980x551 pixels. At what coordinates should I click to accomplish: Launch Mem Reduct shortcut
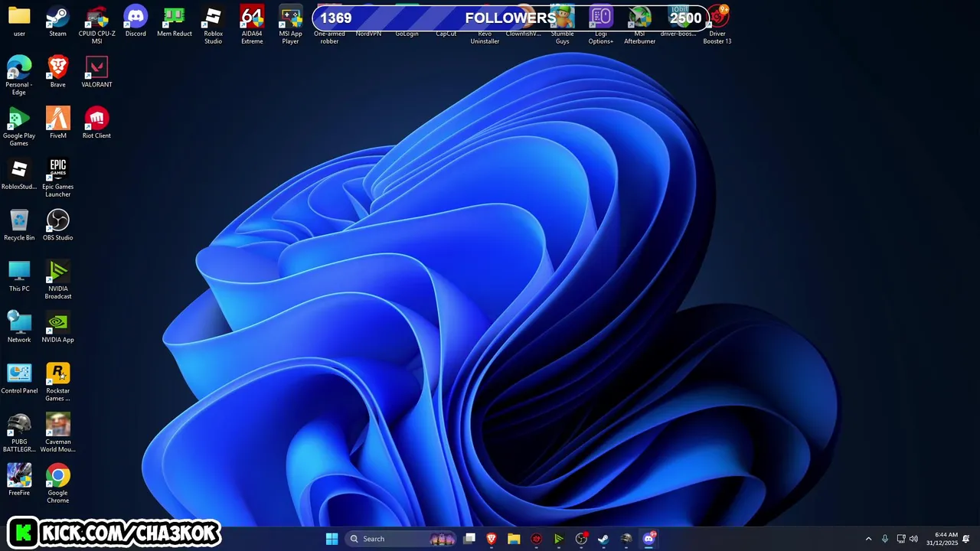click(x=174, y=16)
